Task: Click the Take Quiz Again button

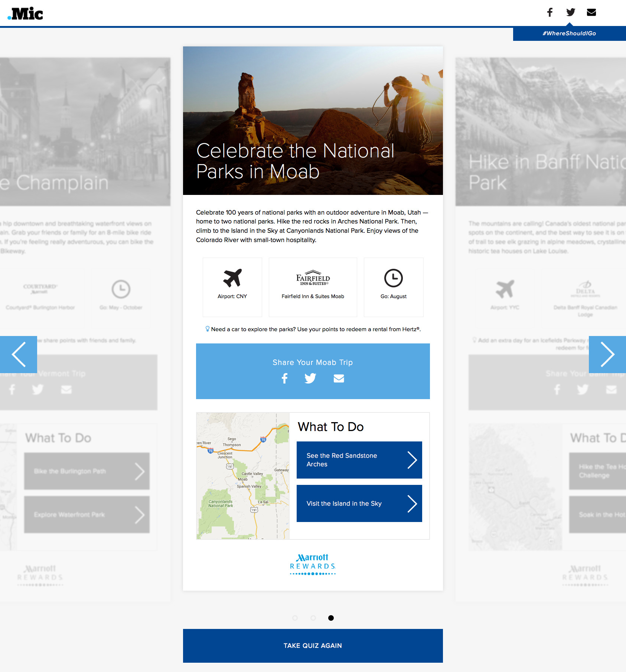Action: 313,646
